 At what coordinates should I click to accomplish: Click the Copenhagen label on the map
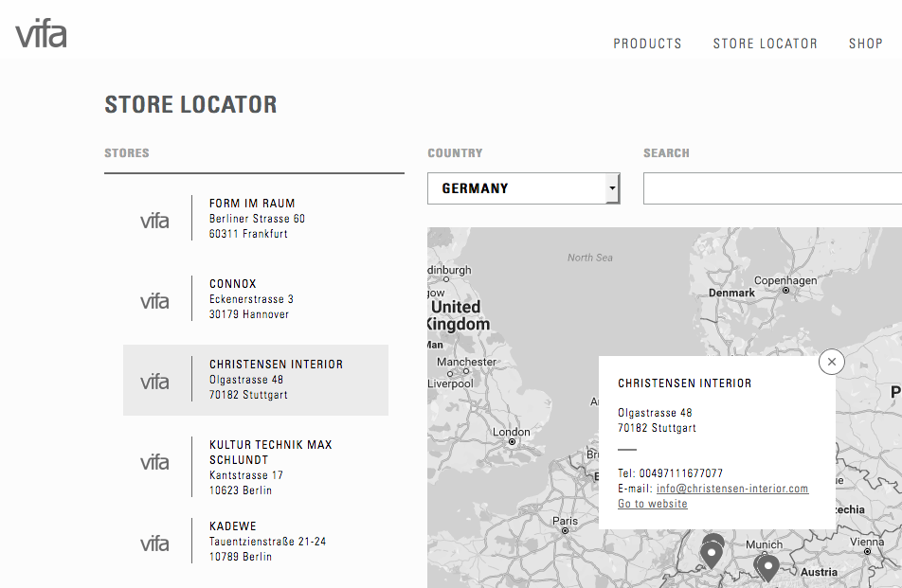pyautogui.click(x=785, y=280)
